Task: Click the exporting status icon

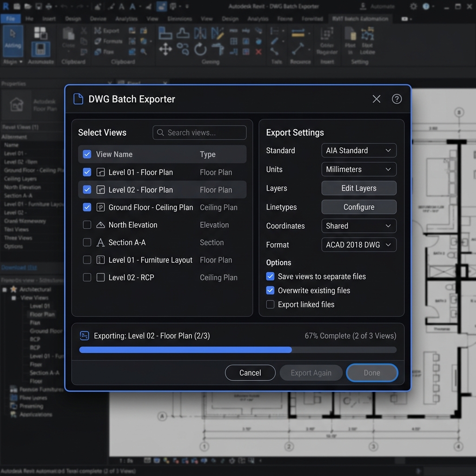Action: pos(85,336)
